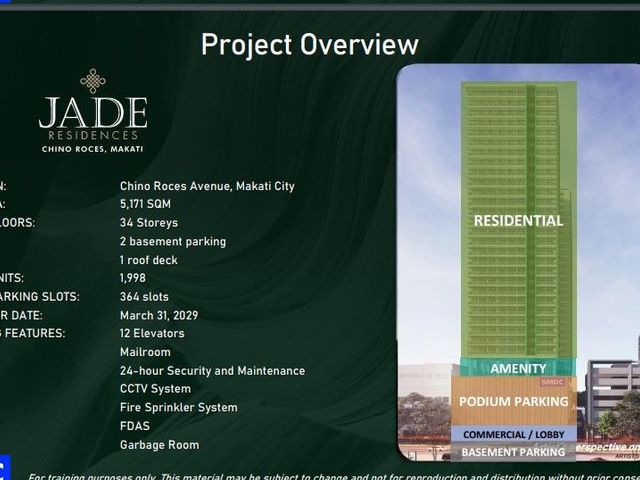The width and height of the screenshot is (640, 480).
Task: Select the '364 slots' value
Action: [x=144, y=297]
